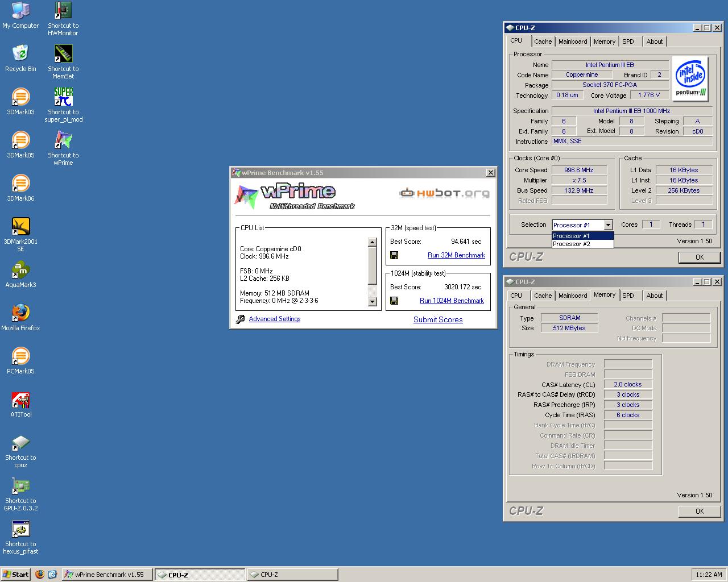Image resolution: width=728 pixels, height=582 pixels.
Task: Open the Recycle Bin icon
Action: [20, 59]
